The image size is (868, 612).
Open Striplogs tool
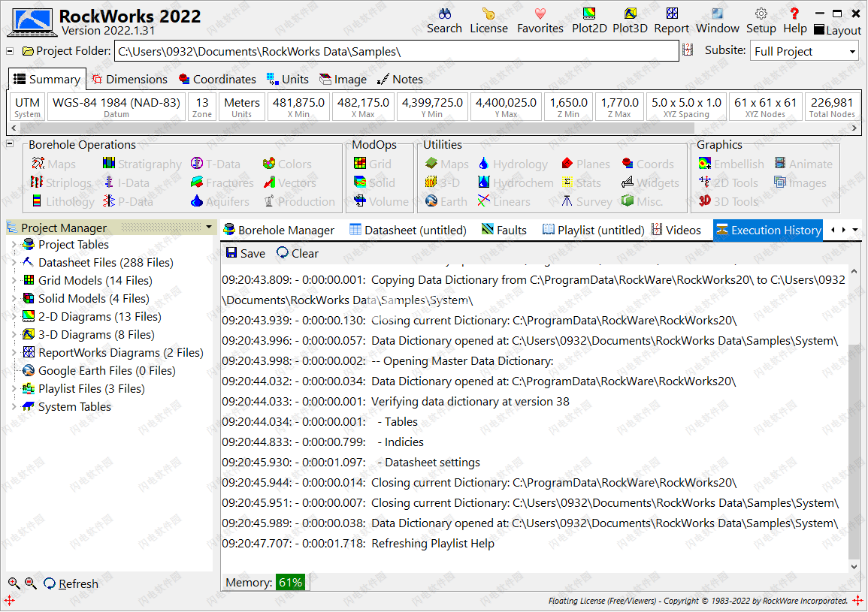[62, 182]
